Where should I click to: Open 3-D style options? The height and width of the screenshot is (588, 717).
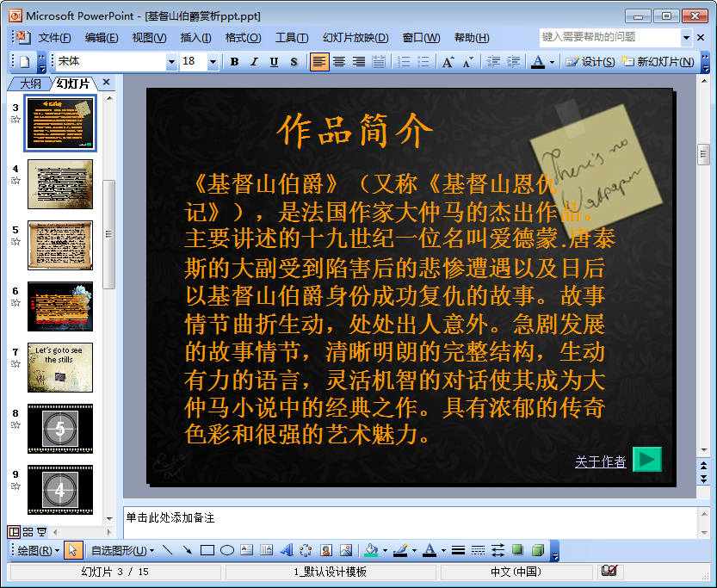538,550
